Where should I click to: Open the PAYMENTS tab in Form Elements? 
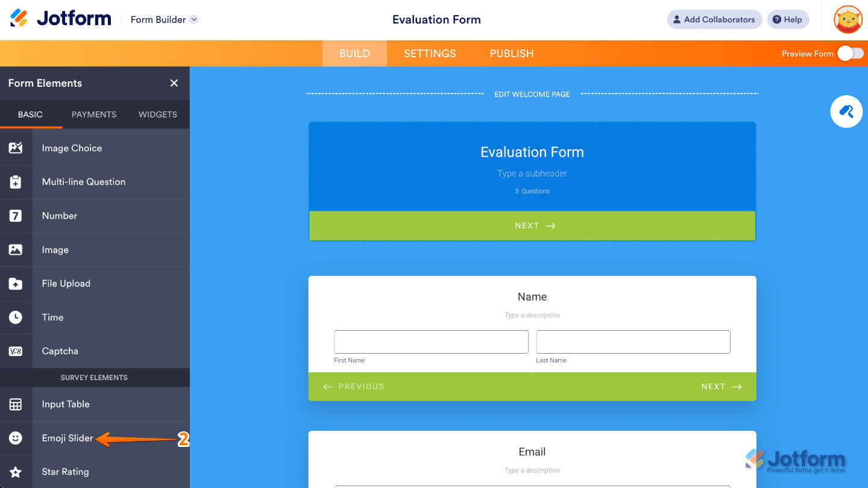[94, 114]
